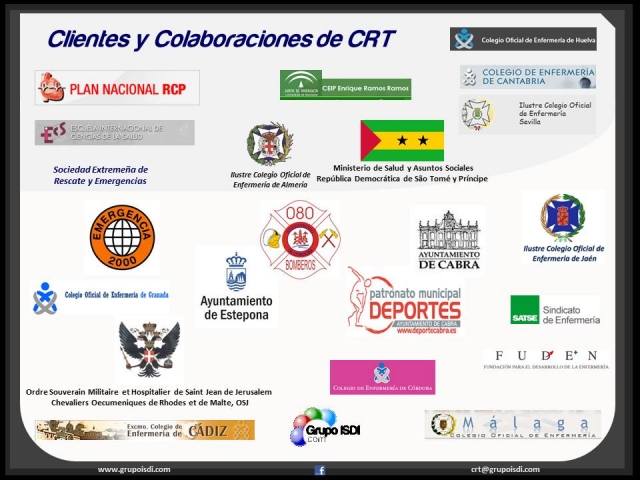The image size is (640, 480).
Task: Click the crt@grupoisdi.com email address
Action: click(x=505, y=469)
